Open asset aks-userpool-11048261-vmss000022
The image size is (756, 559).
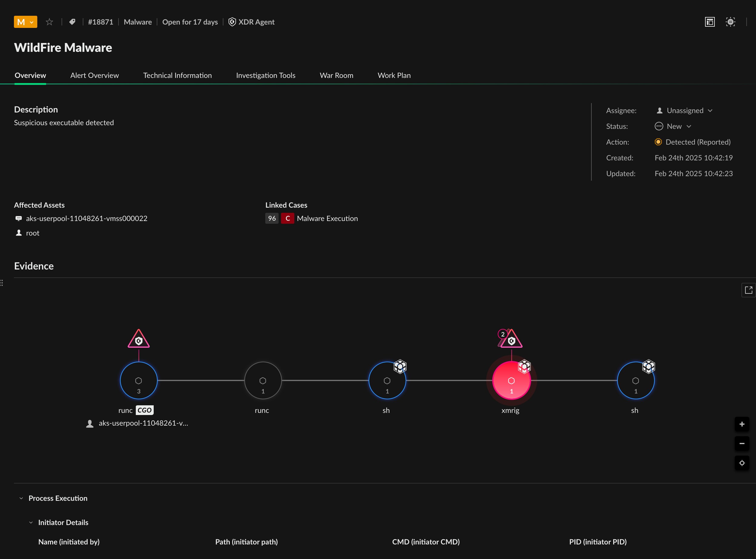tap(87, 219)
